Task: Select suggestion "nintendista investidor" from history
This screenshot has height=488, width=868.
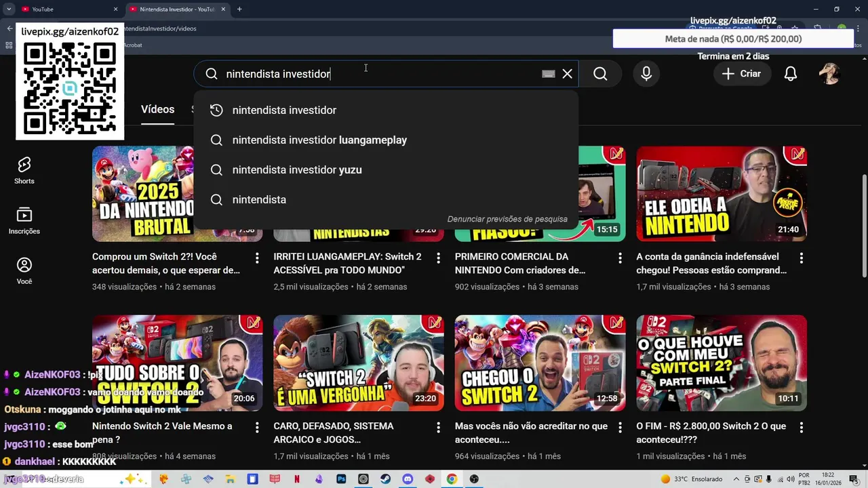Action: point(386,110)
